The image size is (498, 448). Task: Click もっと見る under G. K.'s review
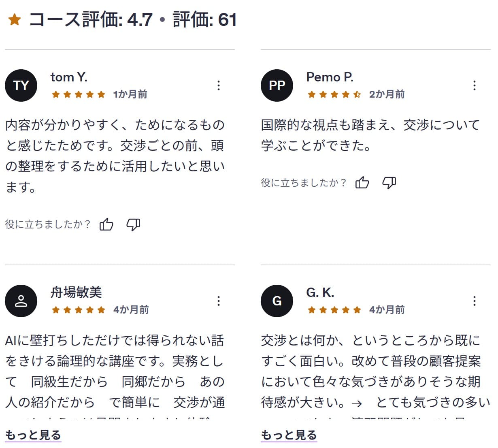pyautogui.click(x=289, y=435)
